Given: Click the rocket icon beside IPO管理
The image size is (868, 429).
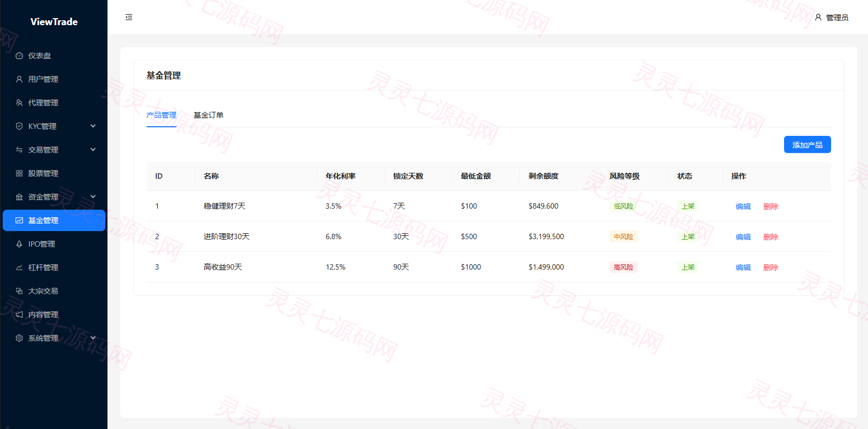Looking at the screenshot, I should (19, 244).
